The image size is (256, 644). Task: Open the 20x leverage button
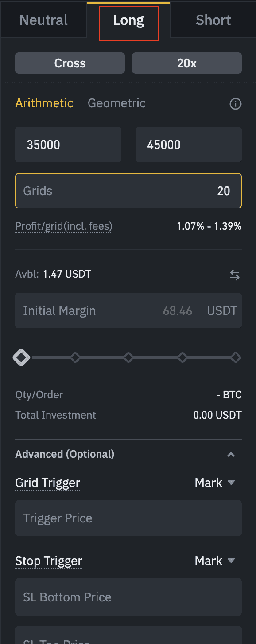coord(187,63)
